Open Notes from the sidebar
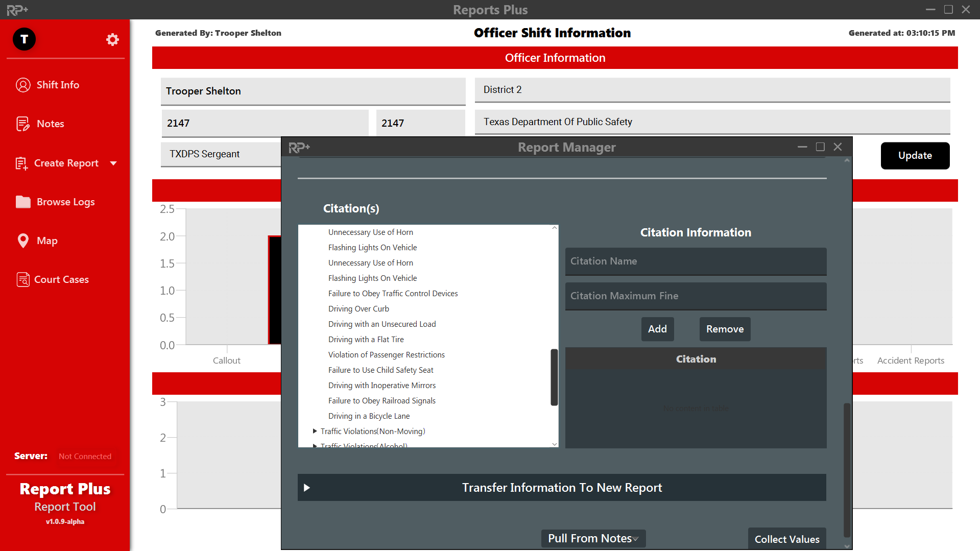This screenshot has height=551, width=980. [50, 124]
